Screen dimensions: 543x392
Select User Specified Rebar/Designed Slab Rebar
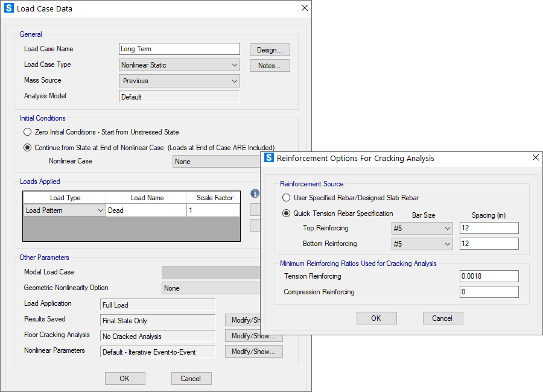[286, 198]
